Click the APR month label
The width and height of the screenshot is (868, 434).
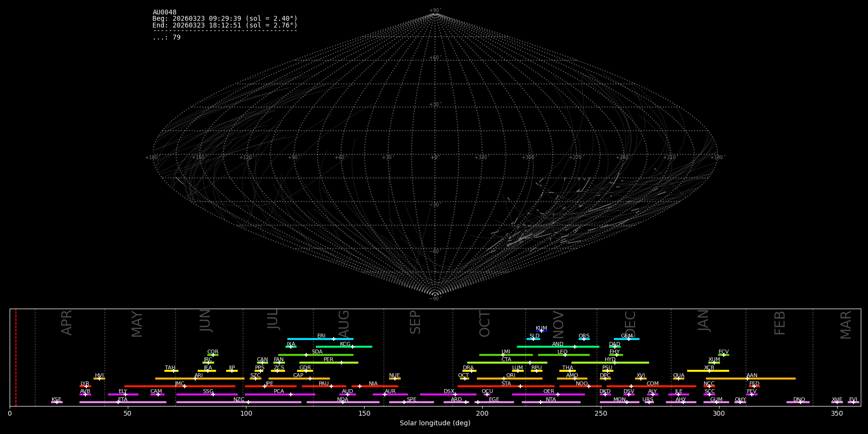pyautogui.click(x=67, y=323)
